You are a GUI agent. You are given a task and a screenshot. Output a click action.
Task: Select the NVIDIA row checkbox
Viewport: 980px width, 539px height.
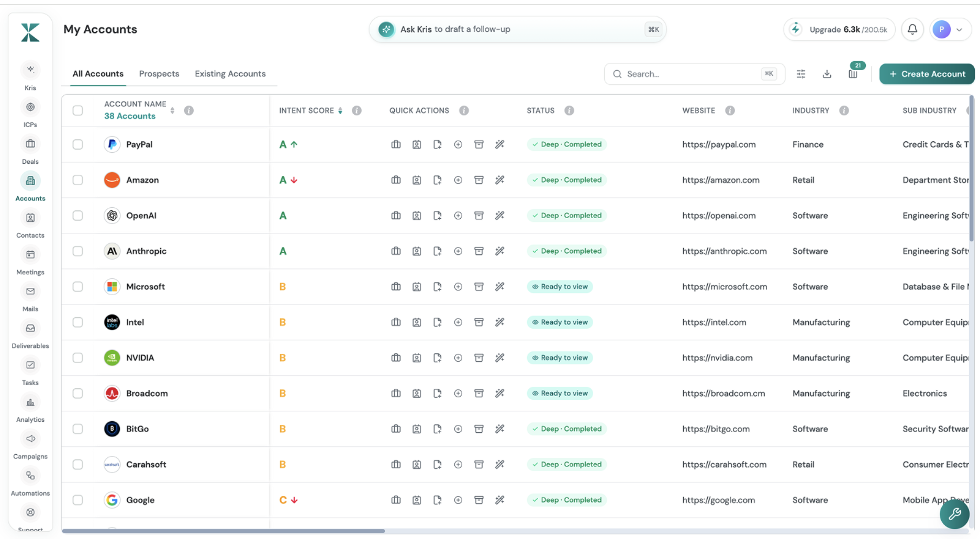pos(78,358)
